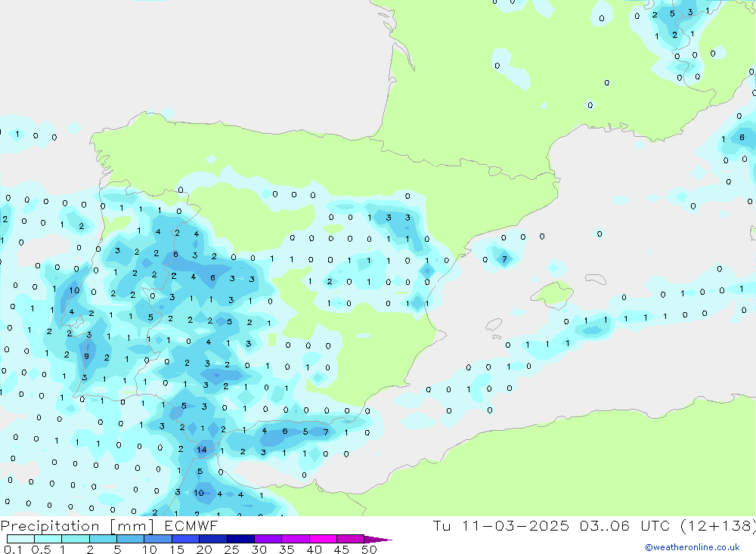This screenshot has height=554, width=756.
Task: Click the '9' precipitation value on the map
Action: point(86,356)
